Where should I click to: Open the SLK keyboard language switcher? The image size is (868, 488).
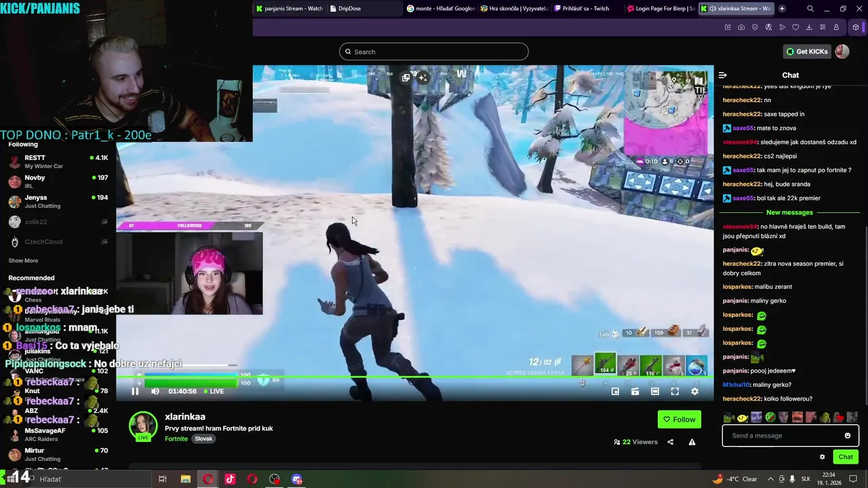(x=806, y=479)
